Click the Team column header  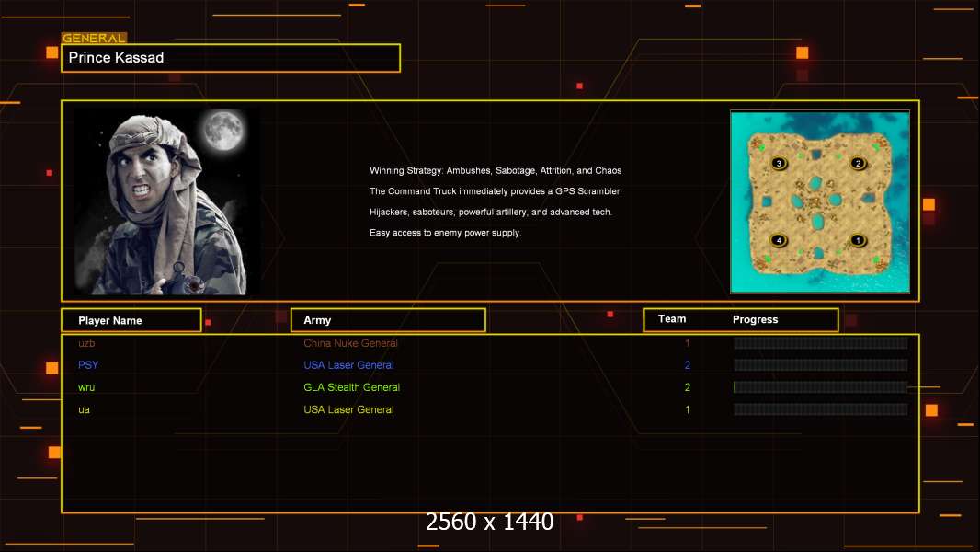(x=672, y=319)
